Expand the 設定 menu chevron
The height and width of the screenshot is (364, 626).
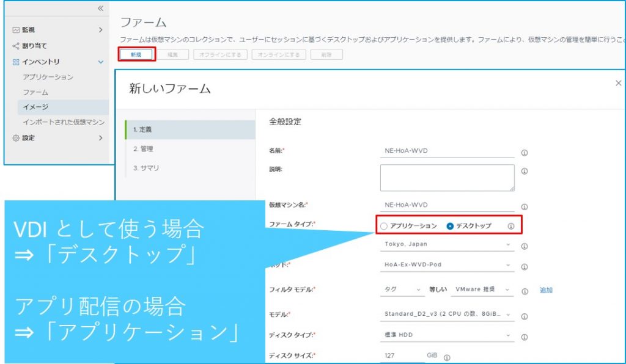point(101,138)
